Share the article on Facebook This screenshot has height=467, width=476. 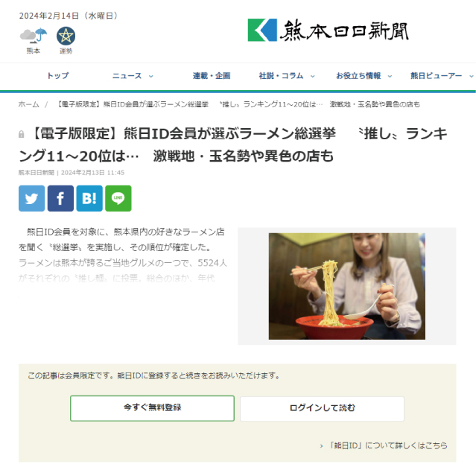[60, 198]
